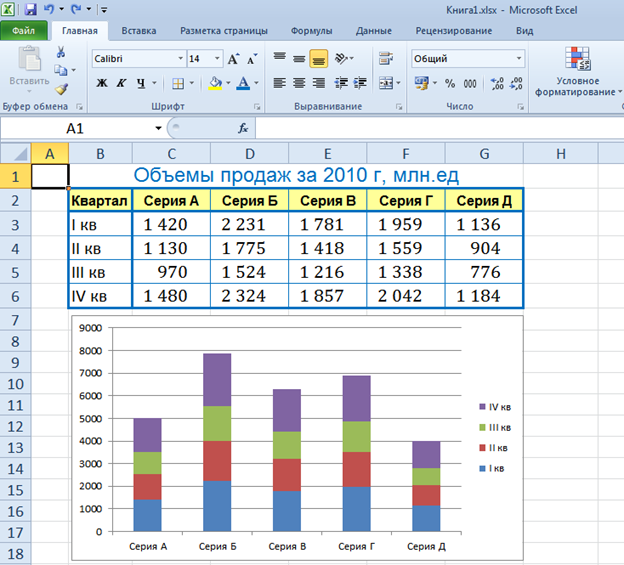Click the Save icon in quick access toolbar
Screen dimensions: 624x565
pos(31,9)
